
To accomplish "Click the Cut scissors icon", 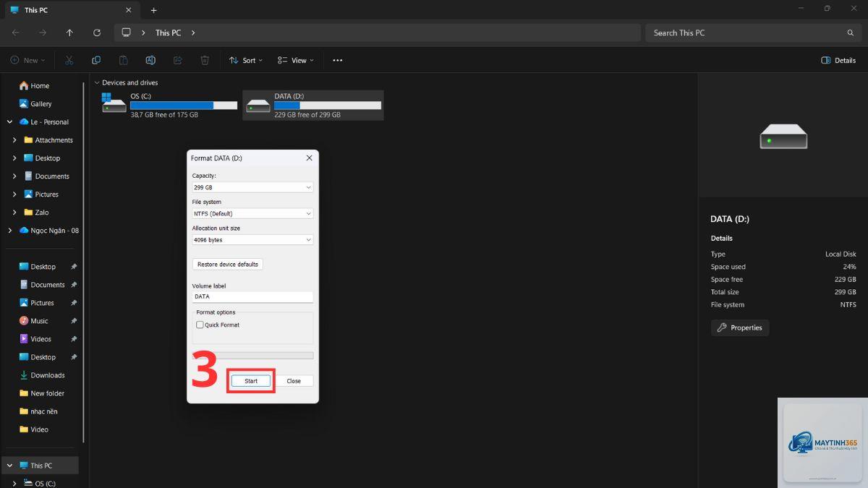I will [x=69, y=60].
